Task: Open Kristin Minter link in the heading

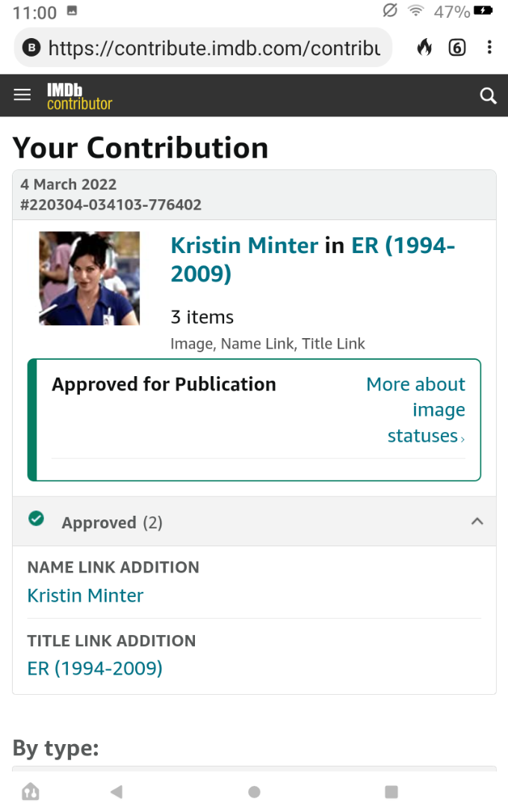Action: [244, 246]
